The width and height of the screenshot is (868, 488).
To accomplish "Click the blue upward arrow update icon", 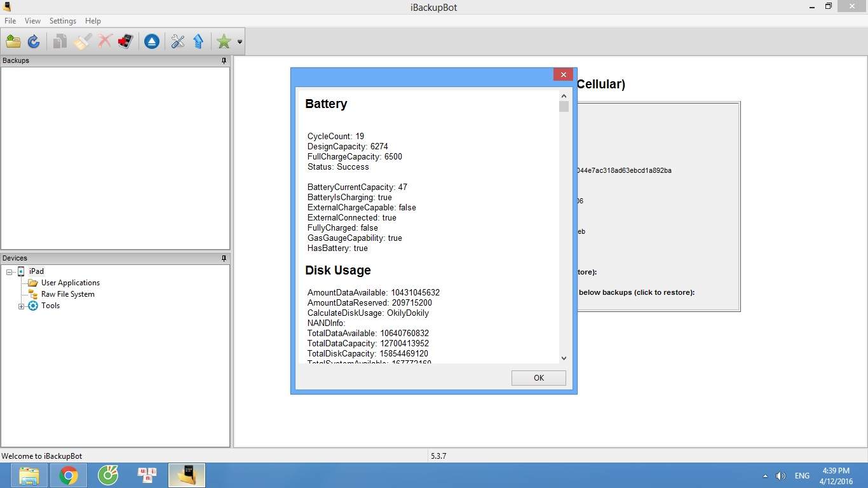I will coord(198,42).
